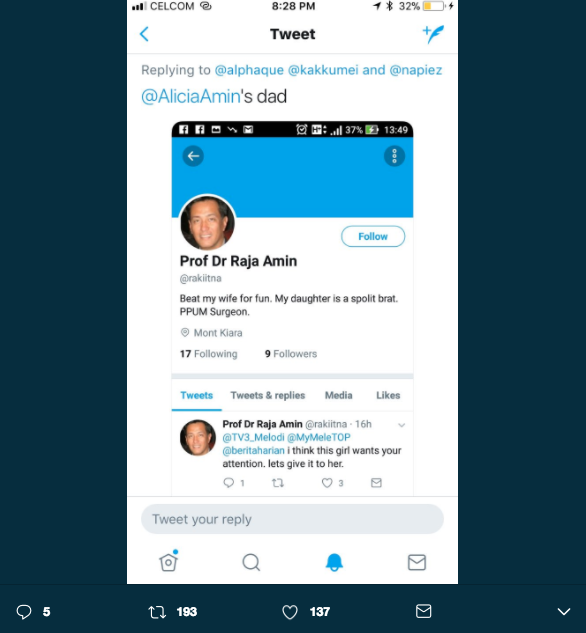Switch to the Tweets & replies tab

268,395
